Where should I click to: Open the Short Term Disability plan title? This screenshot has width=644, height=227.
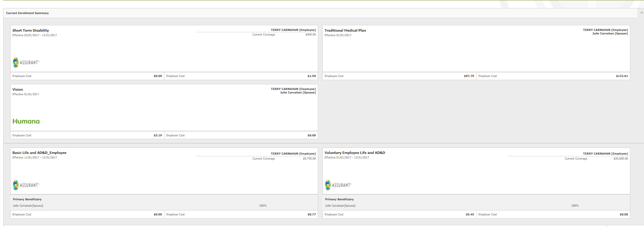(31, 31)
